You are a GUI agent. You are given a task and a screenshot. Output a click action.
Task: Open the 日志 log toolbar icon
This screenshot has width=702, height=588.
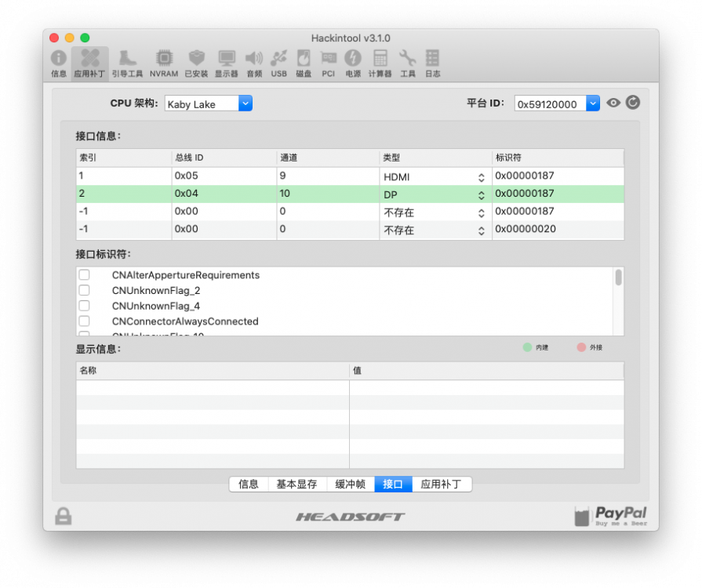pos(432,64)
